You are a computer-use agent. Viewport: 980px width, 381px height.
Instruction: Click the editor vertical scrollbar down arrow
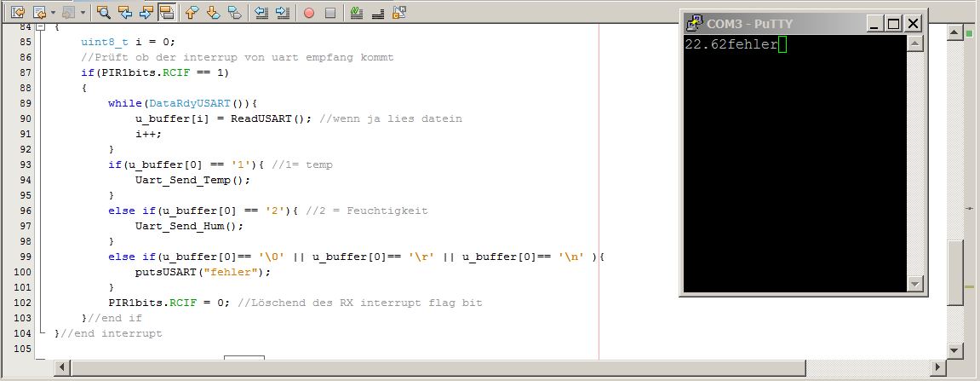tap(955, 350)
